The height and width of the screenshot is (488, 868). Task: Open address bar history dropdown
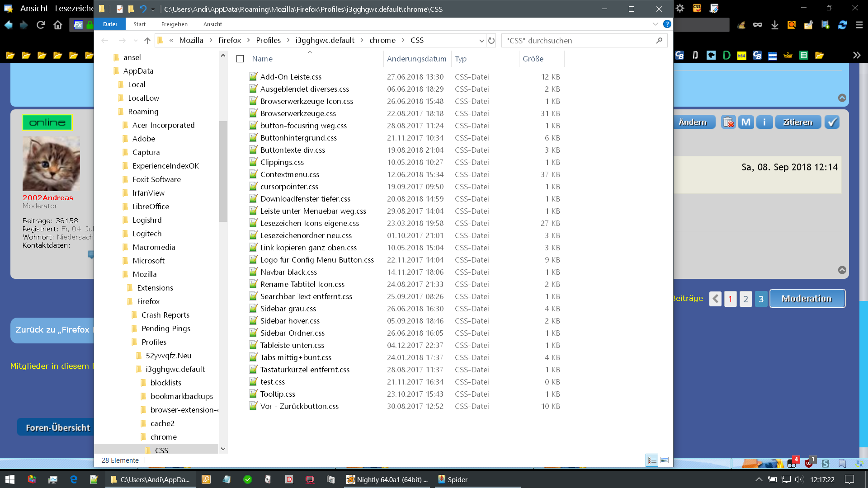[481, 41]
